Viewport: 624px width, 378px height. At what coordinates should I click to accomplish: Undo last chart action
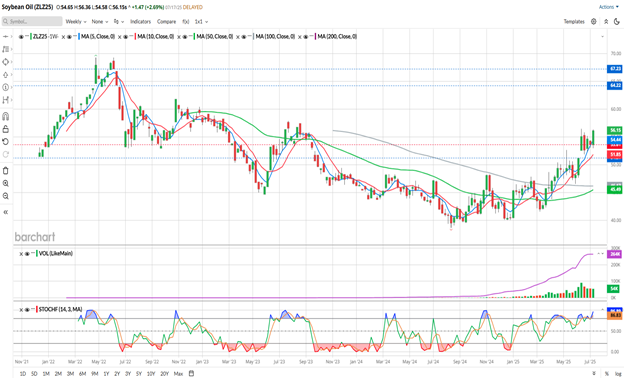(6, 142)
